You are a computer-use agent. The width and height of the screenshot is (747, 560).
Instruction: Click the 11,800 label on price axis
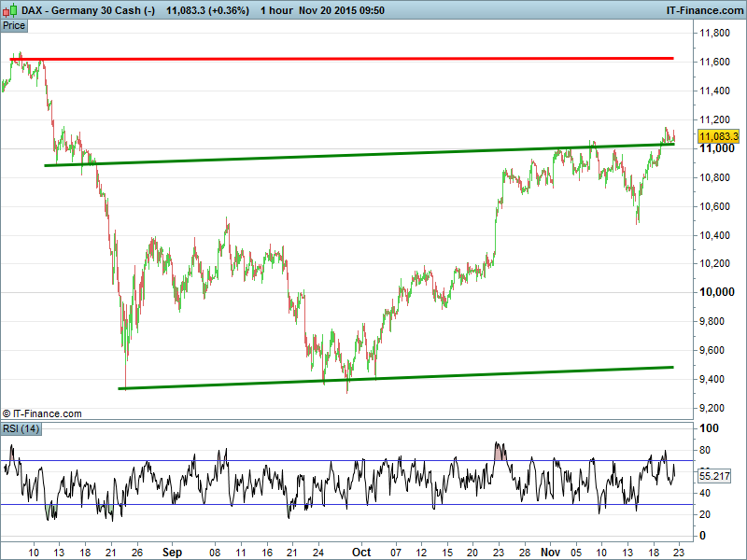[716, 34]
